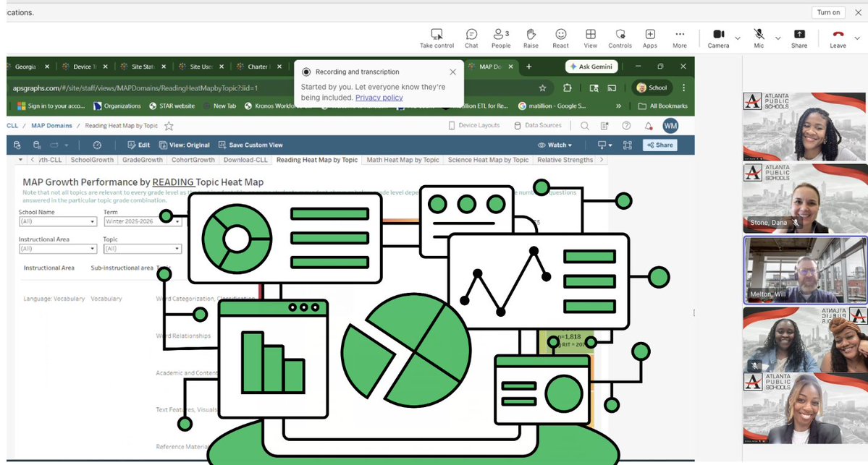
Task: Enter full screen view icon
Action: (627, 145)
